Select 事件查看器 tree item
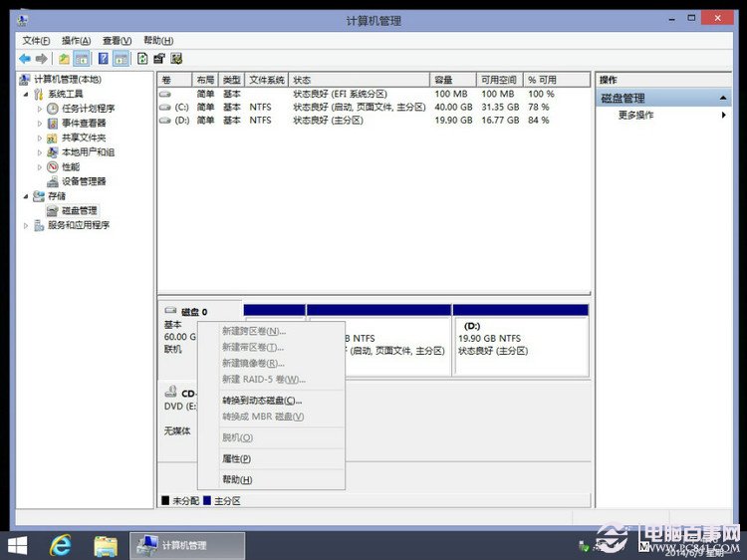Viewport: 747px width, 560px height. pos(84,123)
